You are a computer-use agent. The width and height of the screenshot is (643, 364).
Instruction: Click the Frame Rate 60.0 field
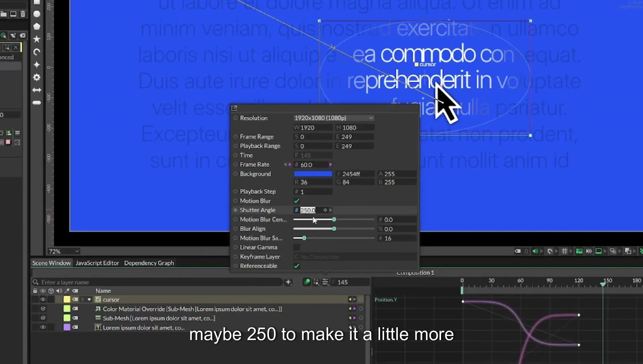[313, 165]
